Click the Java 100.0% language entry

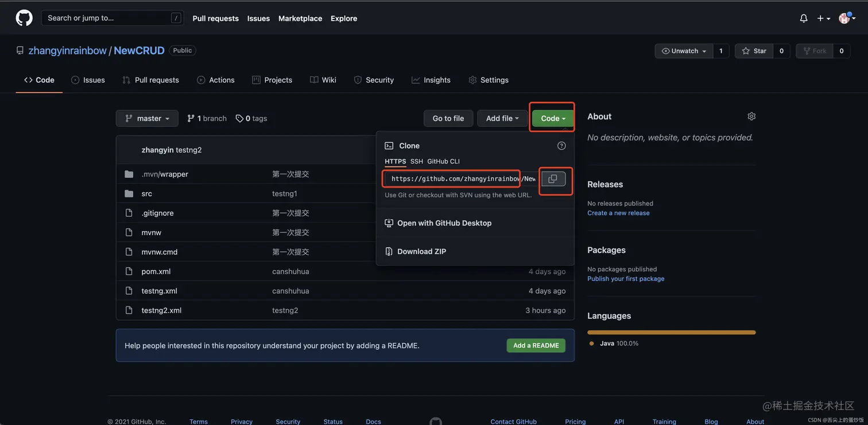click(614, 344)
